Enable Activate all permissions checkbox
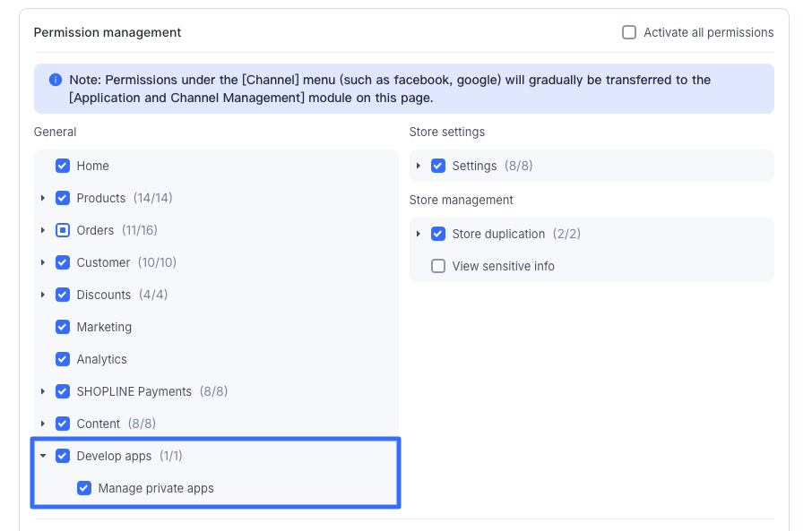Viewport: 812px width, 531px height. [629, 32]
